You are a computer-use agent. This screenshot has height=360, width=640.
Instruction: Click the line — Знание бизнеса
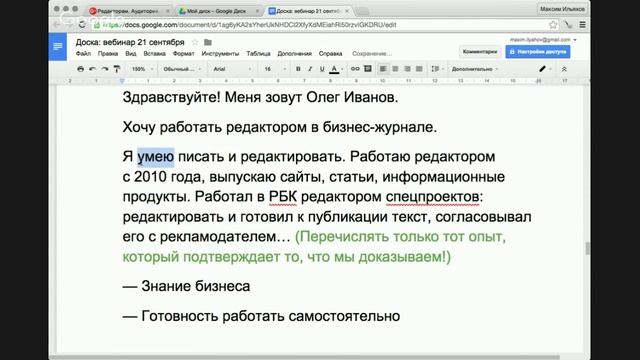(186, 286)
